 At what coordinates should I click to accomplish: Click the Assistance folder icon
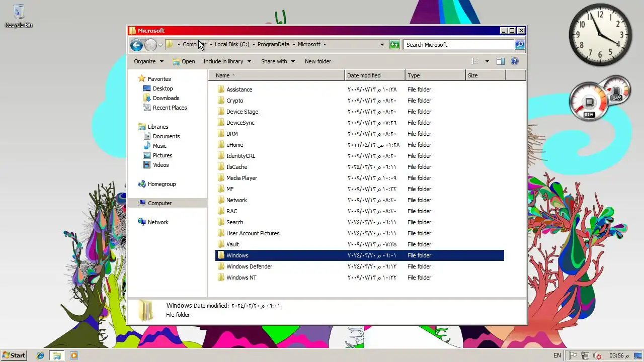[x=220, y=89]
